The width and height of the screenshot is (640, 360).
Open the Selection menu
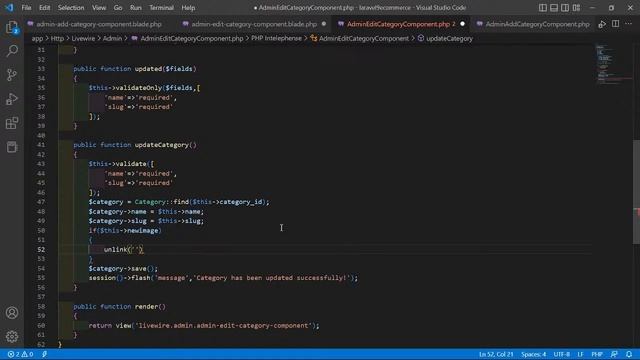71,8
